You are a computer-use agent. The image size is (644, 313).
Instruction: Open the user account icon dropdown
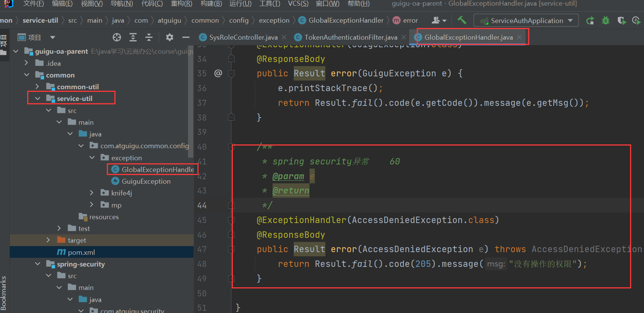(x=439, y=20)
